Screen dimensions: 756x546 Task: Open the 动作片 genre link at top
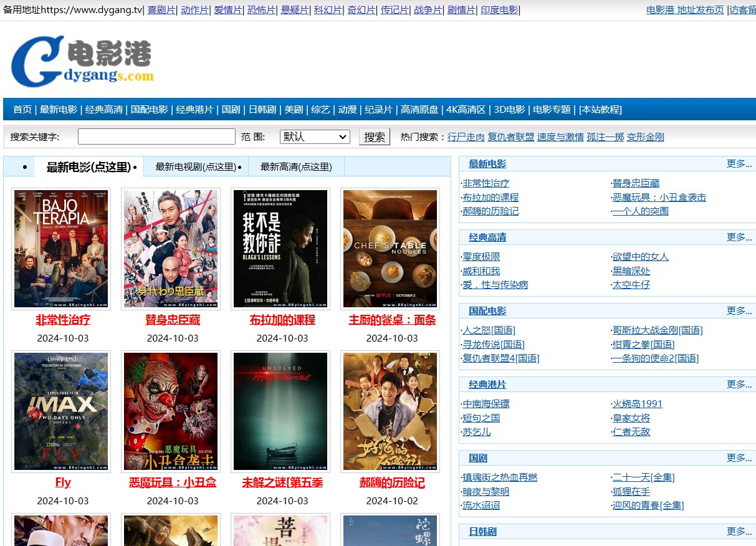click(194, 10)
